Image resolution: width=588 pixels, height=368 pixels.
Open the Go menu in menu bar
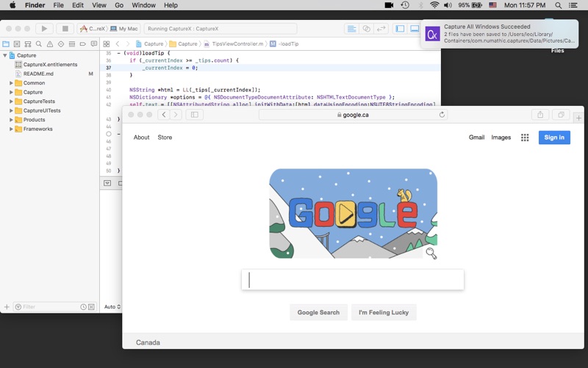click(119, 5)
